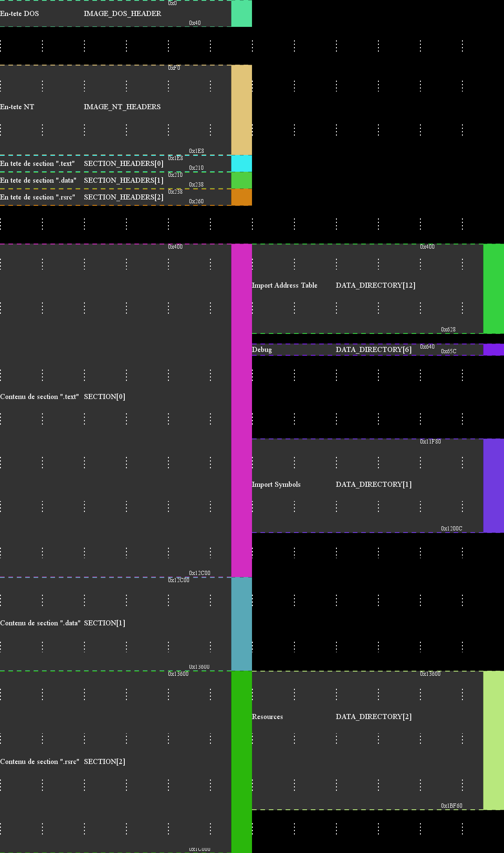Select the orange .rsrc section header swatch

tap(241, 197)
